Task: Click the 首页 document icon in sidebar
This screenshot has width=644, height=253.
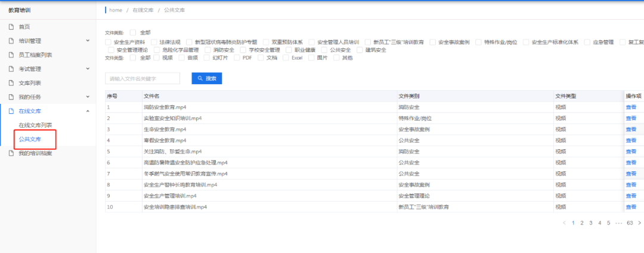Action: coord(11,27)
